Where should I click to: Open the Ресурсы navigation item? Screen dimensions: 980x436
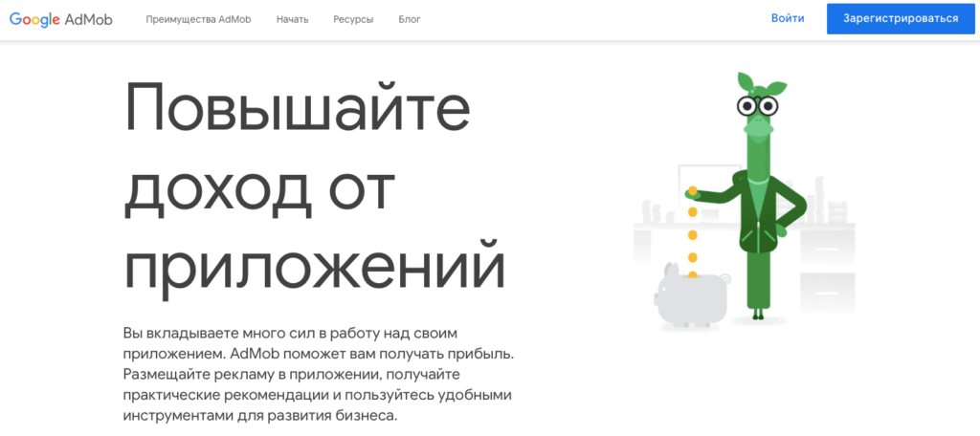[x=353, y=19]
